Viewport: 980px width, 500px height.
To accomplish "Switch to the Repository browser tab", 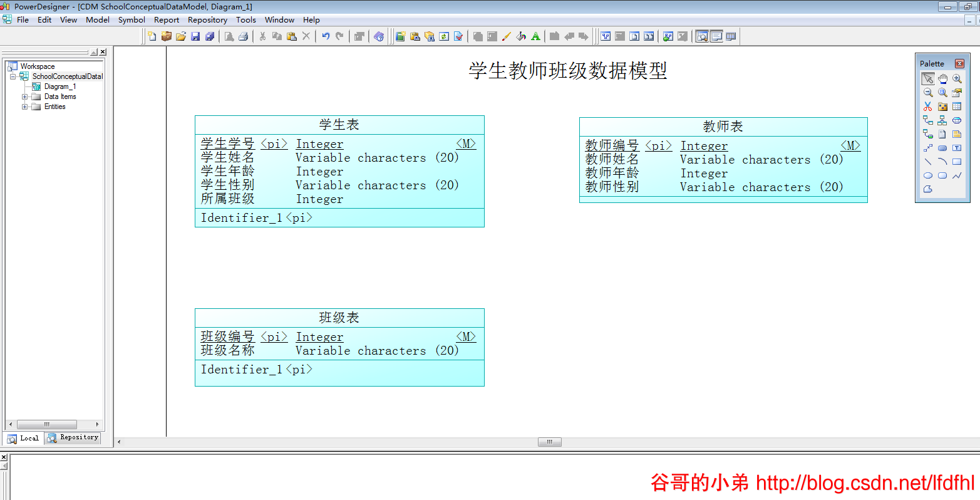I will tap(73, 437).
